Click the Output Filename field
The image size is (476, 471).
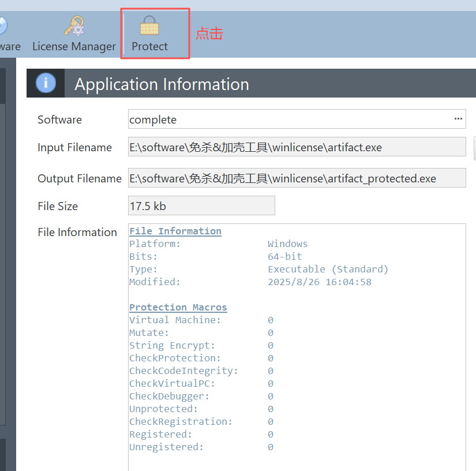click(x=297, y=178)
